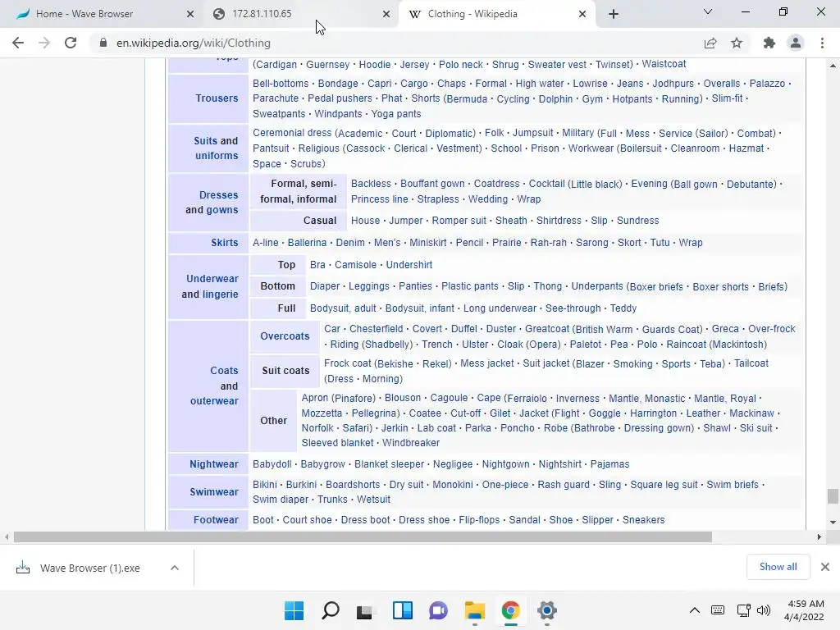Image resolution: width=840 pixels, height=630 pixels.
Task: Close the Home - Wave Browser tab
Action: (190, 14)
